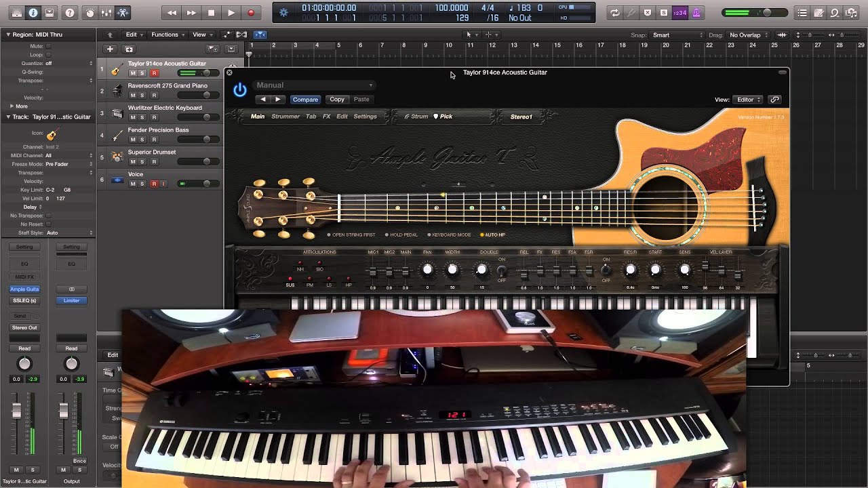Viewport: 868px width, 488px height.
Task: Open the Editors scissors icon
Action: 123,13
